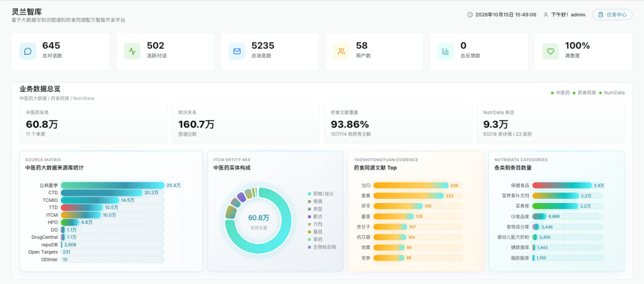Select the NutriData 条目 9.3万 card
This screenshot has height=284, width=644.
(x=550, y=123)
